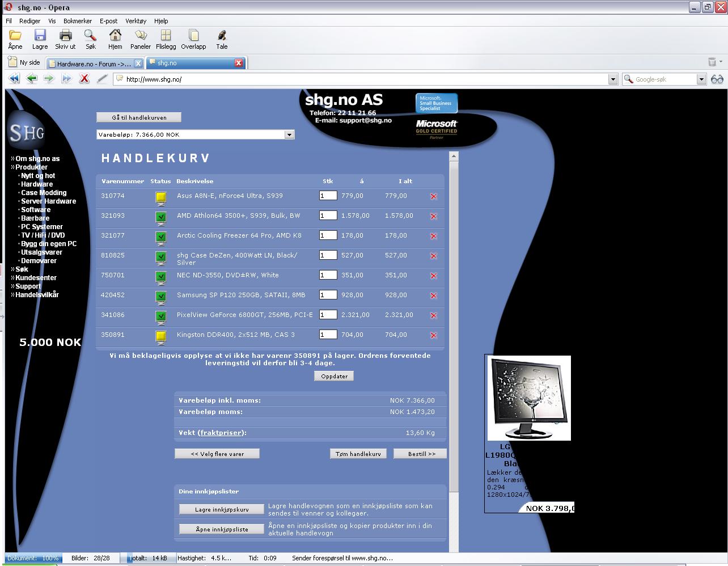Open the Kundesenter sidebar link

coord(36,278)
